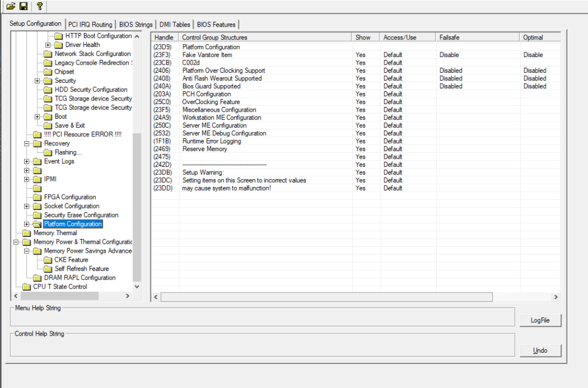Click the Network Stack Configuration folder icon
Viewport: 588px width, 388px height.
point(48,54)
